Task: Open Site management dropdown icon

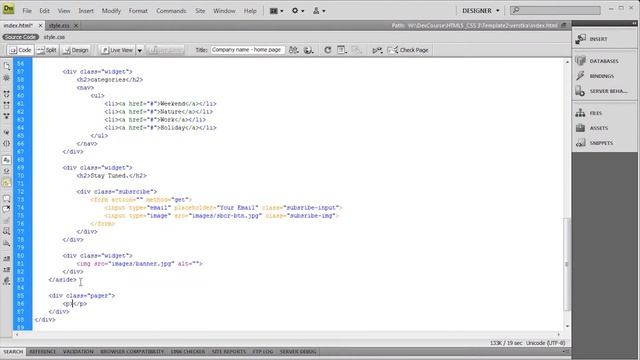Action: point(319,11)
